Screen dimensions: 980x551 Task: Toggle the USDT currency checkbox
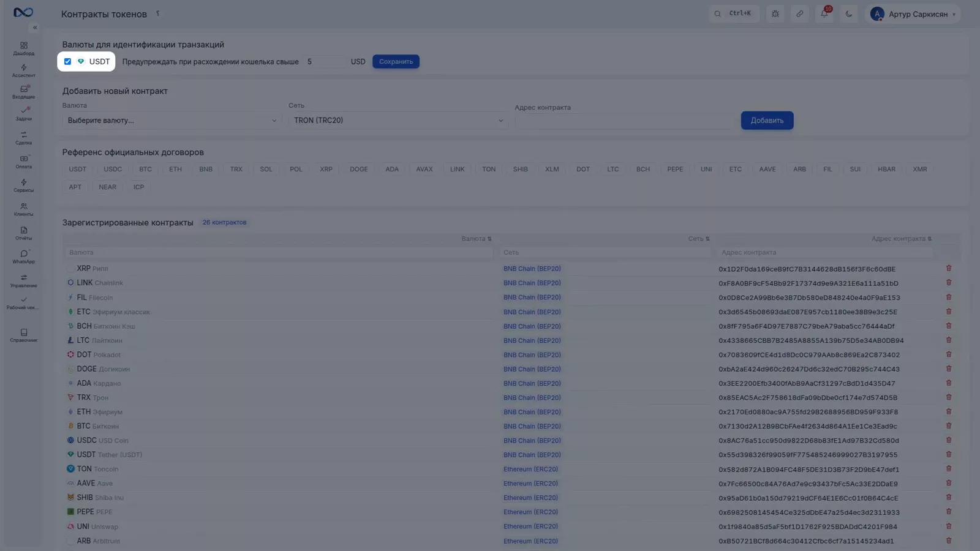(x=67, y=61)
